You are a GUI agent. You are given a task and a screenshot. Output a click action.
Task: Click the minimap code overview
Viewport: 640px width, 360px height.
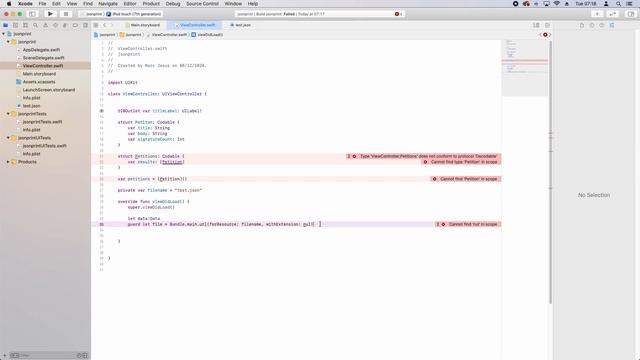point(525,67)
